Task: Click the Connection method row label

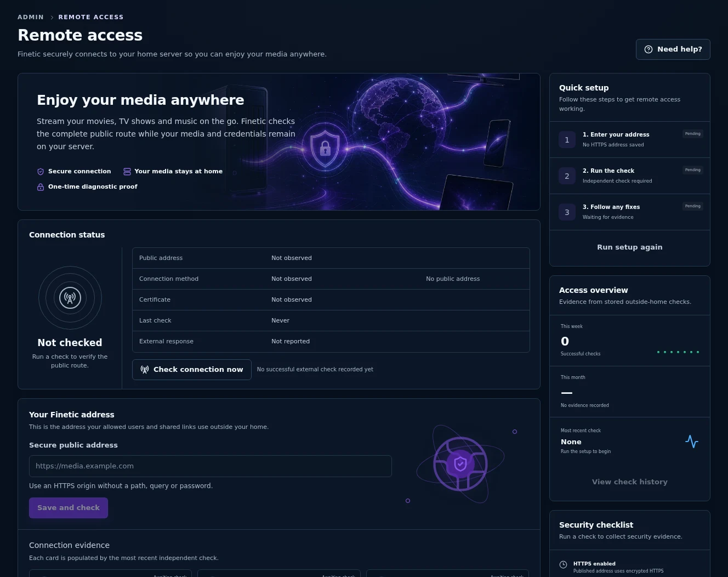Action: pos(169,279)
